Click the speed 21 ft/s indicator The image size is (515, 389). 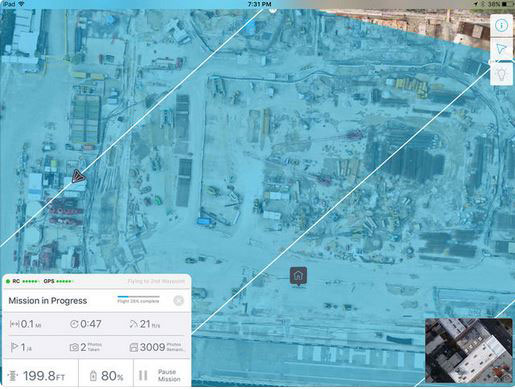145,324
